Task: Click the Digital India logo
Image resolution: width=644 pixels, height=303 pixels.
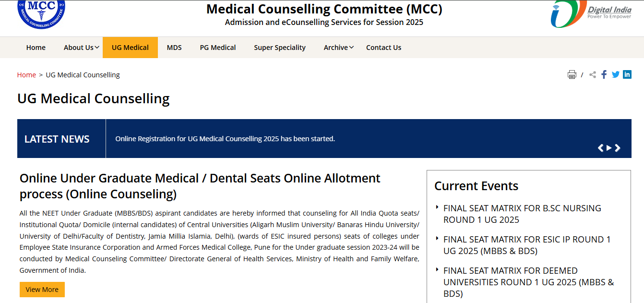Action: [x=591, y=14]
